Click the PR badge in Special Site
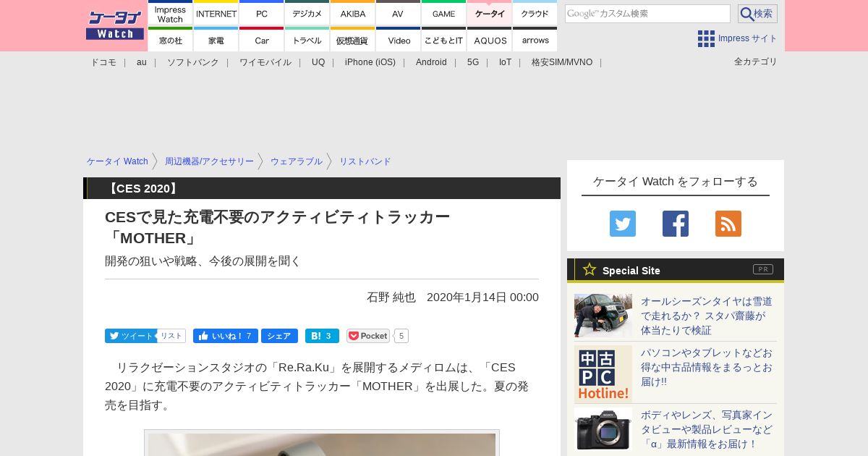The width and height of the screenshot is (868, 456). click(763, 269)
